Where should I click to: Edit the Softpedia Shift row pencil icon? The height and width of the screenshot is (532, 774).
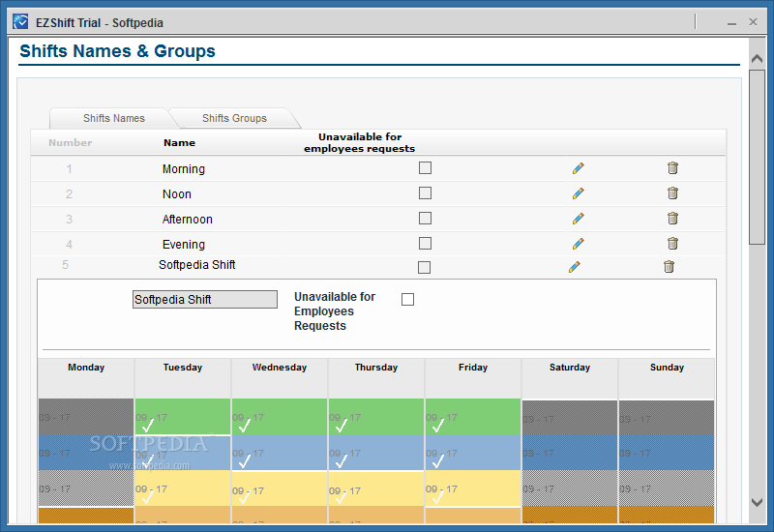coord(574,267)
